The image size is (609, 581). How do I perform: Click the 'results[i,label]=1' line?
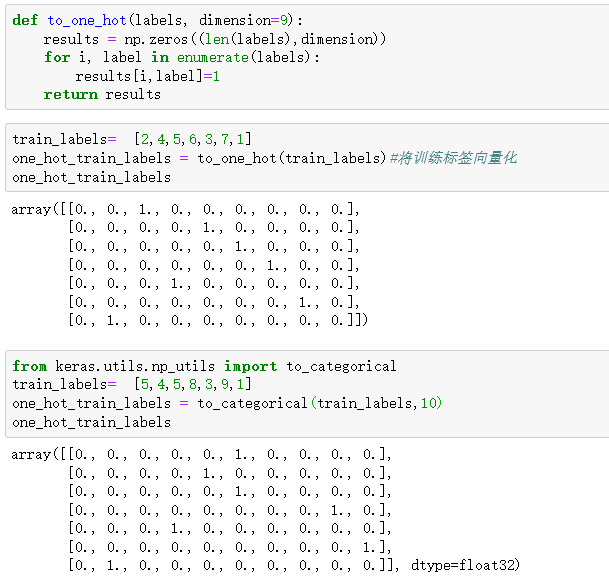(x=148, y=76)
